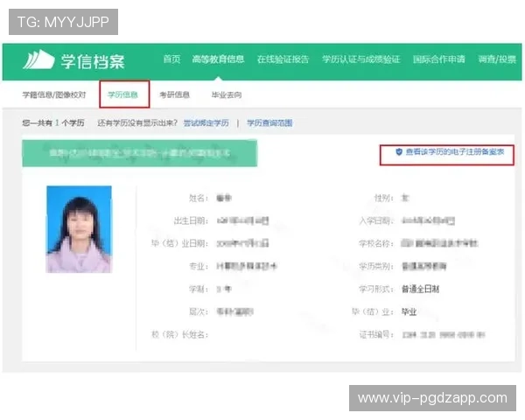The width and height of the screenshot is (525, 420).
Task: Click the ID photo thumbnail
Action: coord(79,229)
